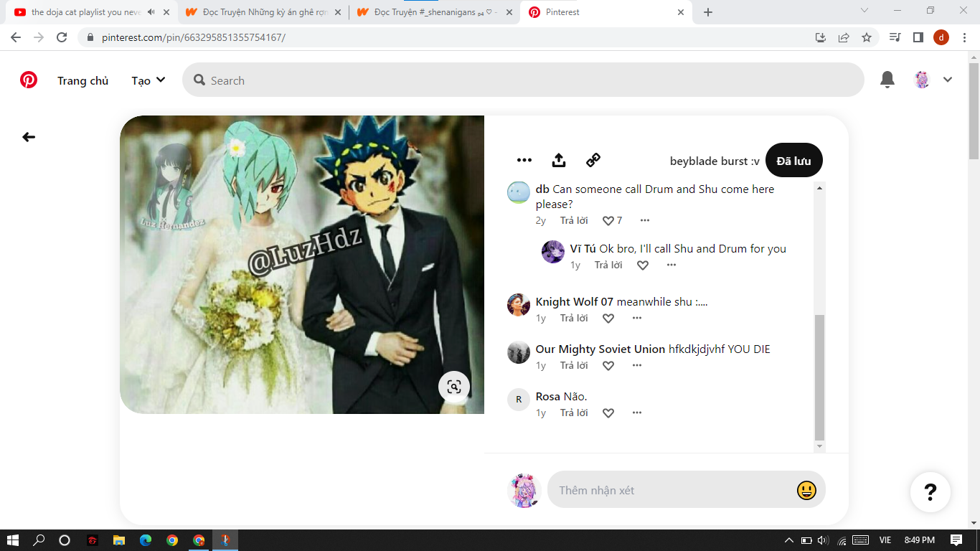This screenshot has width=980, height=551.
Task: Open Rosa's profile name
Action: click(548, 397)
